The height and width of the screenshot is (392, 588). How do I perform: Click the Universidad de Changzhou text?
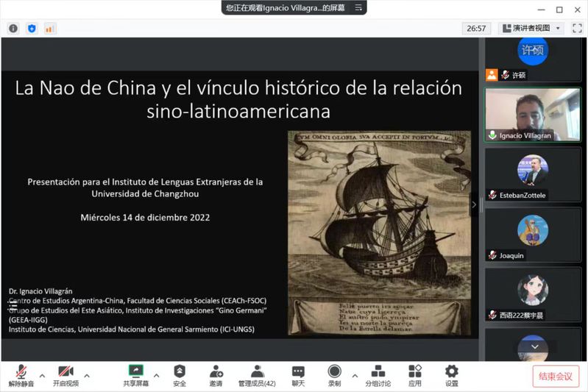[x=145, y=193]
